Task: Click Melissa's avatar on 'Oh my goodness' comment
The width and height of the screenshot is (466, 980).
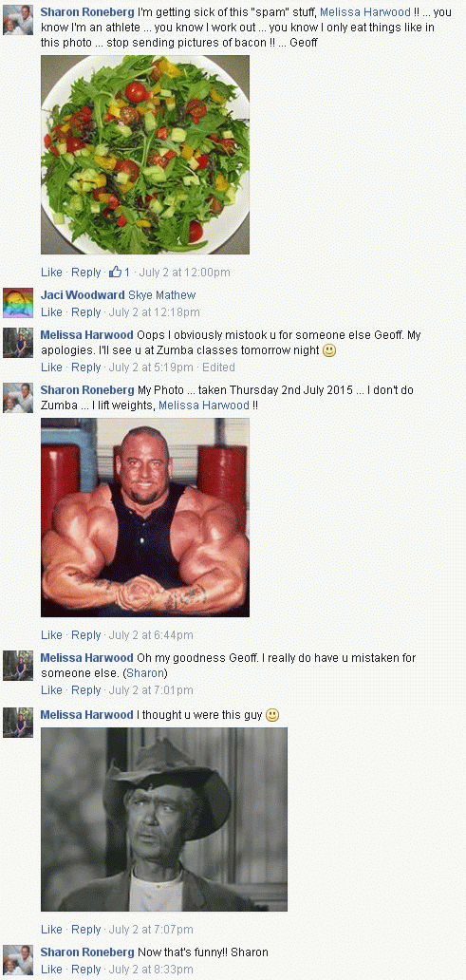Action: [x=17, y=665]
